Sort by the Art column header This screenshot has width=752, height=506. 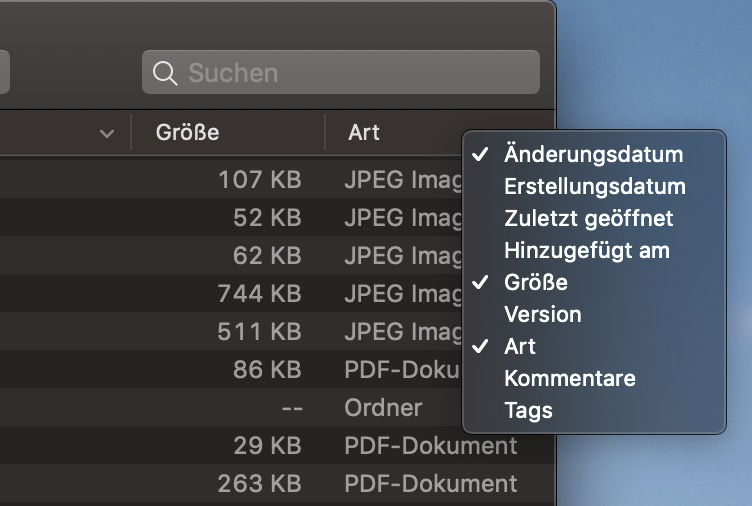tap(393, 132)
